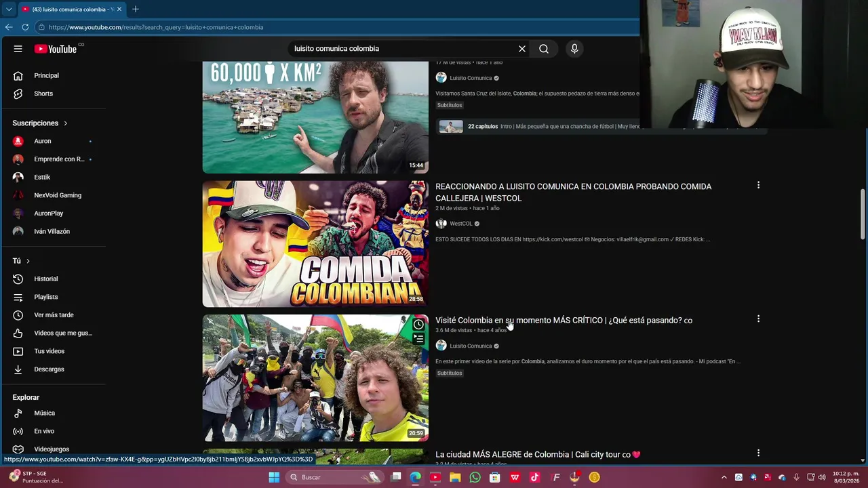The width and height of the screenshot is (868, 488).
Task: Click the magnifier search button
Action: [544, 49]
